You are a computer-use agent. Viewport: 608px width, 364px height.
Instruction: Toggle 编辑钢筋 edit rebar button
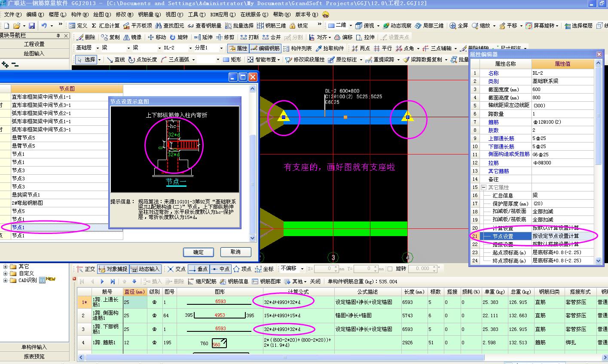click(265, 49)
